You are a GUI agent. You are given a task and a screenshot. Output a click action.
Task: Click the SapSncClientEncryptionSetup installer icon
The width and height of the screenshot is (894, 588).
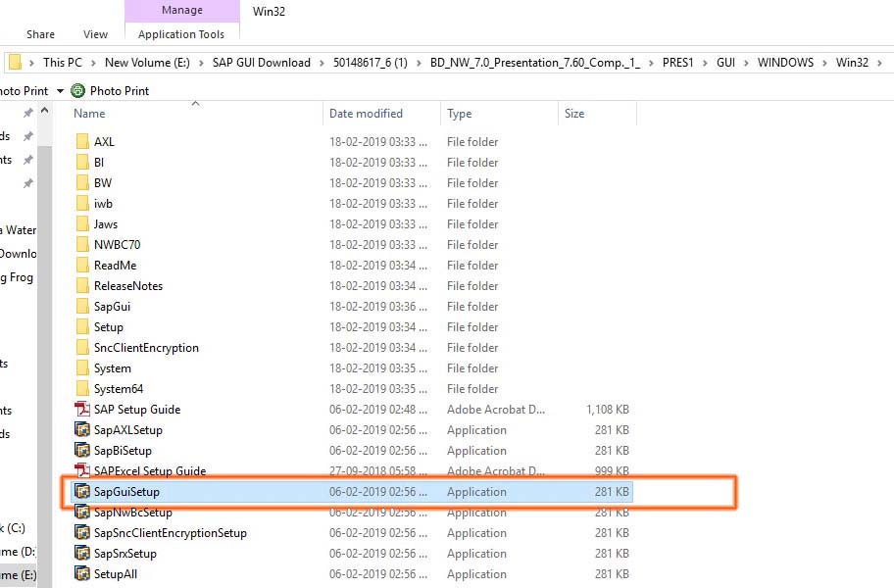point(82,533)
